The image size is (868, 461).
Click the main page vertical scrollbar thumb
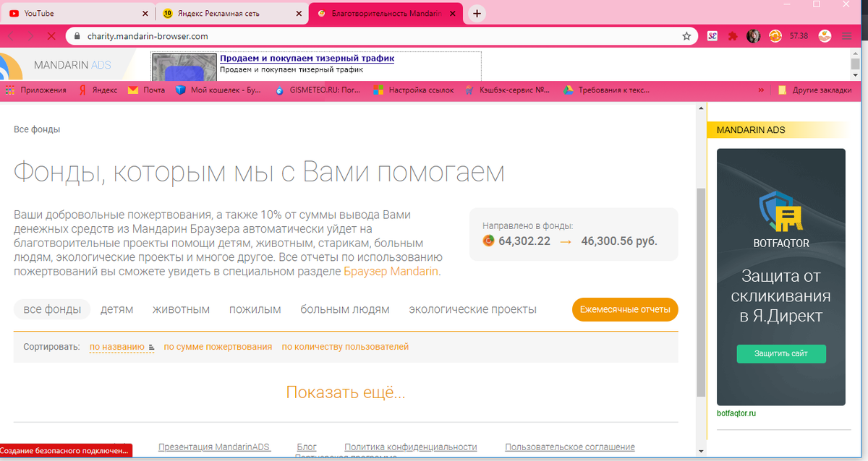(x=700, y=293)
